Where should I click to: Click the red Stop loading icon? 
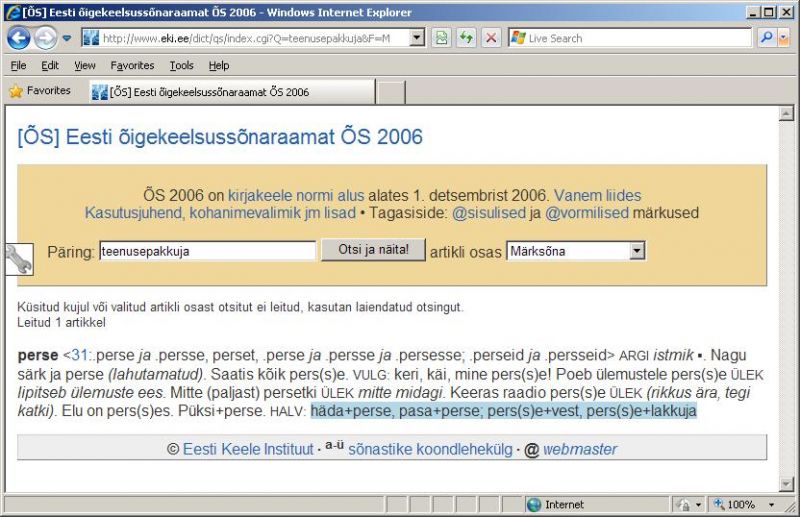pos(491,38)
